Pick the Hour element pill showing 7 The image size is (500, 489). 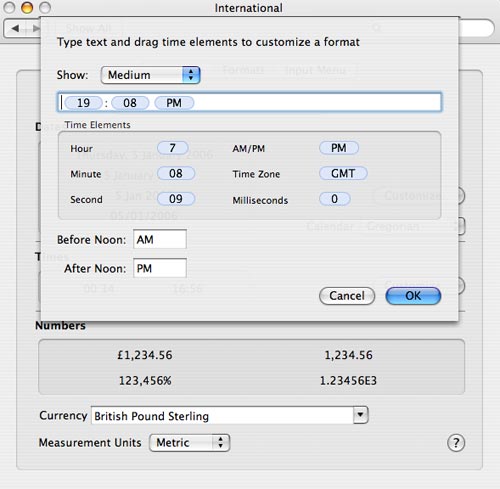[x=173, y=148]
